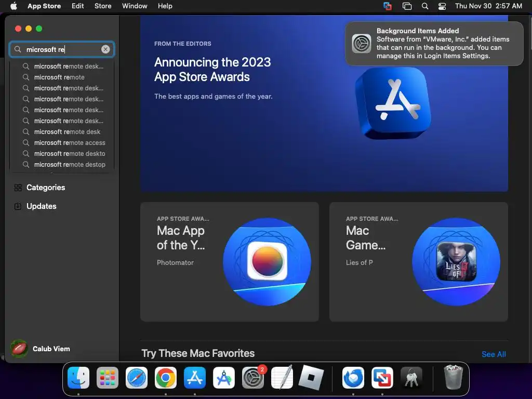Open the Window menu
Image resolution: width=532 pixels, height=399 pixels.
pos(135,6)
